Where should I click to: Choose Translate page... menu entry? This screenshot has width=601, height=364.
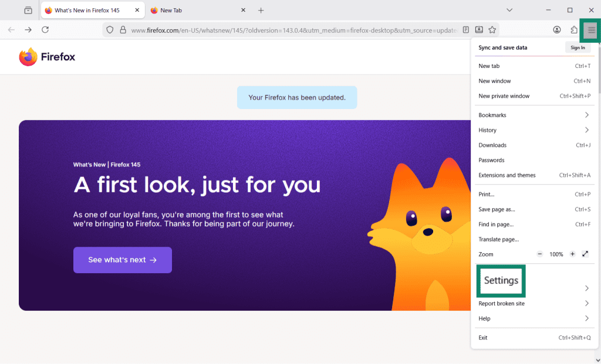[x=534, y=239]
